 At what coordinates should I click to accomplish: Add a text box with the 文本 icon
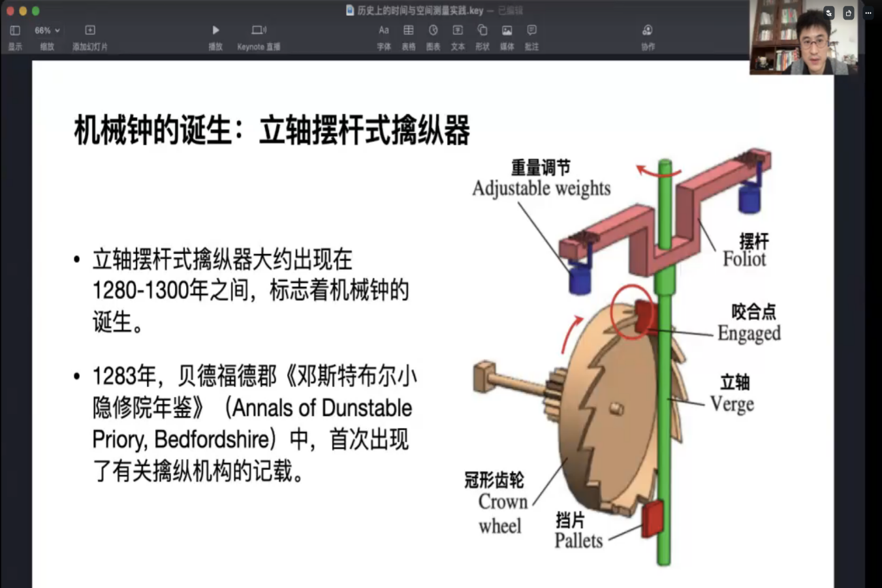click(x=458, y=30)
